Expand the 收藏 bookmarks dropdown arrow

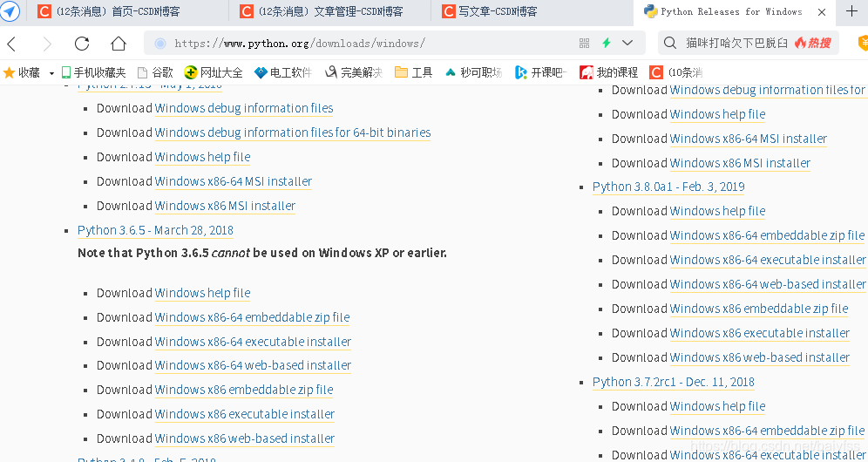51,73
